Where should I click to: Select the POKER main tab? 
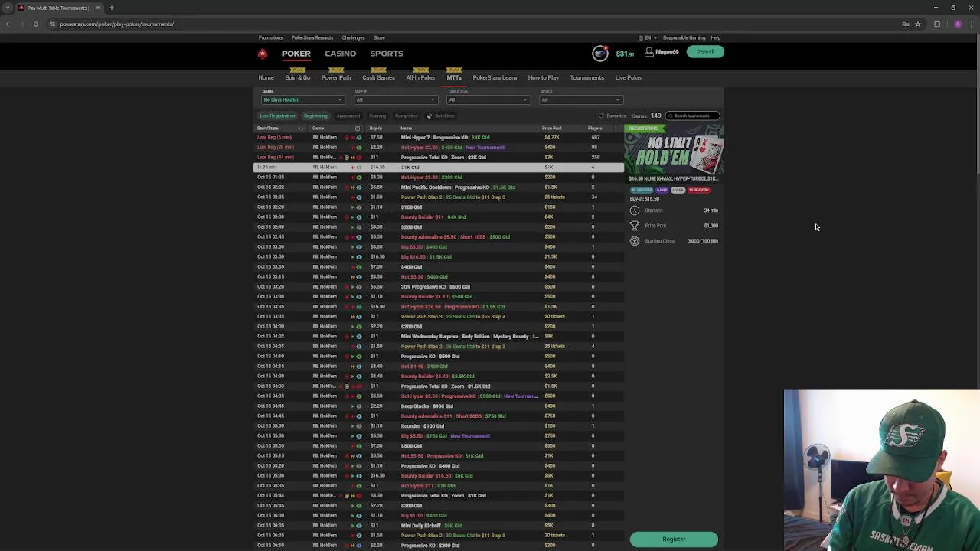pos(296,54)
